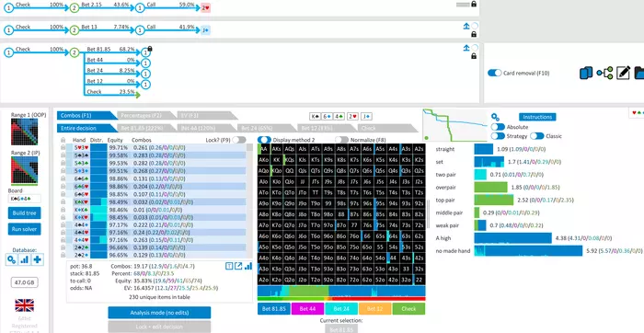Toggle the Strategy switch
Viewport: 644px width, 333px height.
tap(498, 136)
